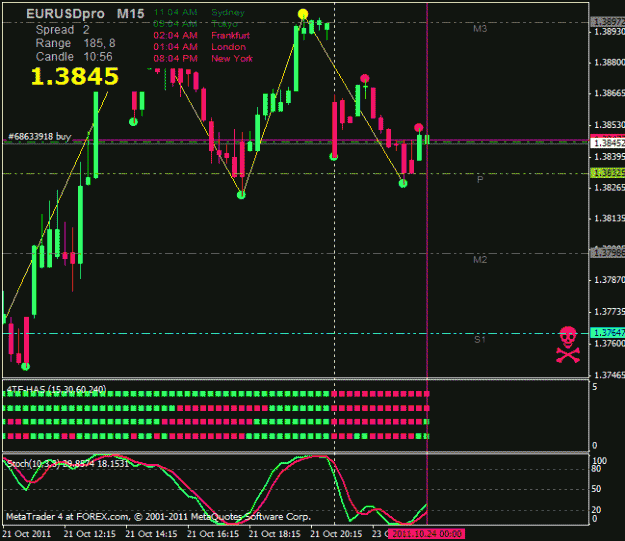
Task: Select the Stoch(10,3,3) indicator label
Action: pos(68,464)
